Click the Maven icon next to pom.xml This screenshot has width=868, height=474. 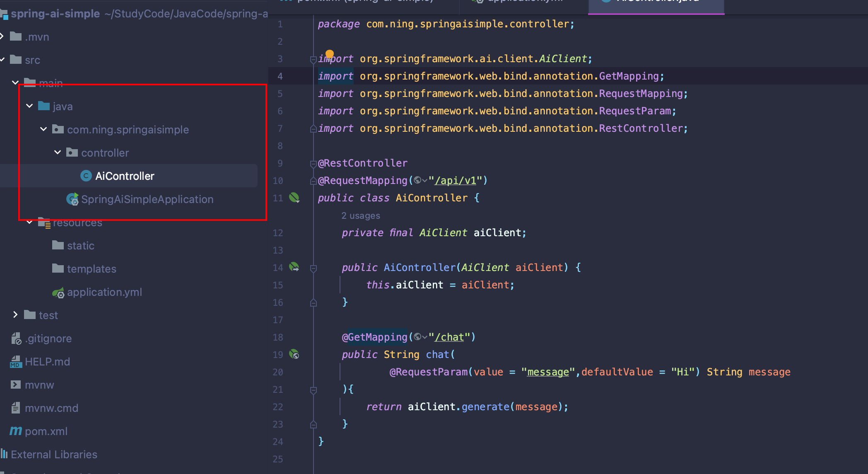click(16, 431)
